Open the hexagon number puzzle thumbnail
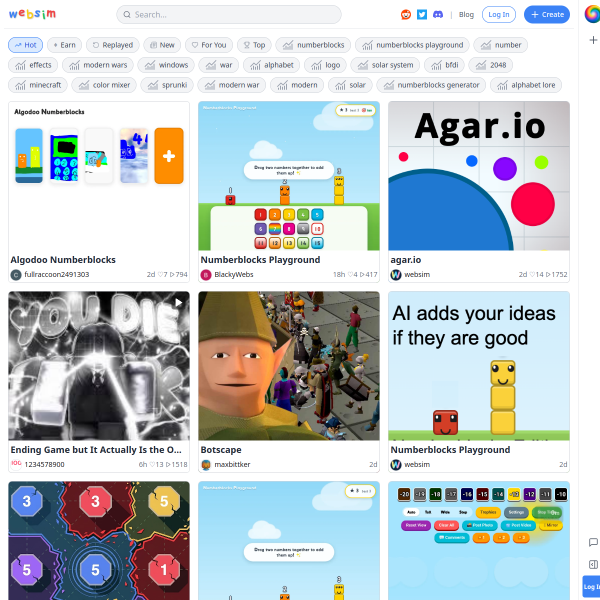Screen dimensions: 600x600 click(x=99, y=540)
